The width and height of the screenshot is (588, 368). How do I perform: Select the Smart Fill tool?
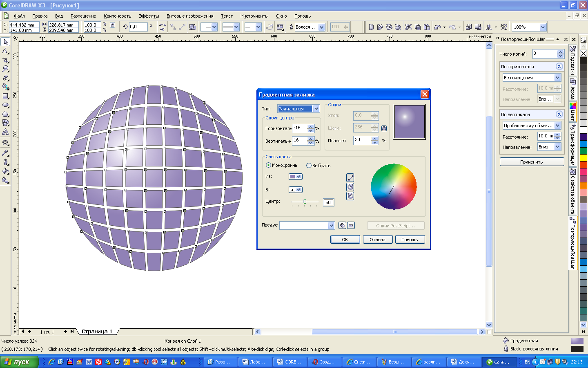click(5, 87)
